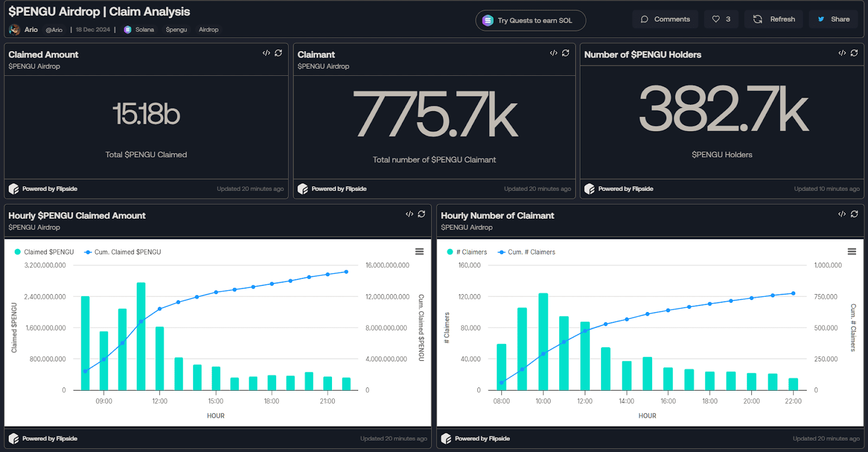
Task: Open the Comments section
Action: pos(665,20)
